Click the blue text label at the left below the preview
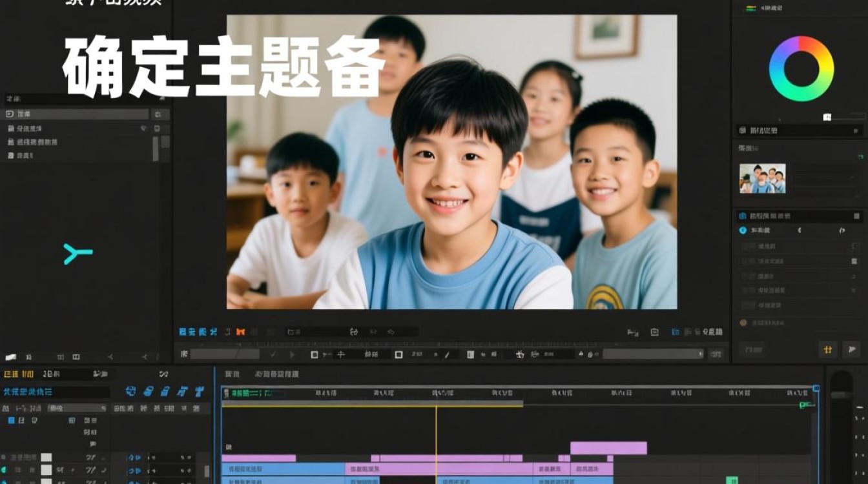The image size is (868, 484). point(198,332)
